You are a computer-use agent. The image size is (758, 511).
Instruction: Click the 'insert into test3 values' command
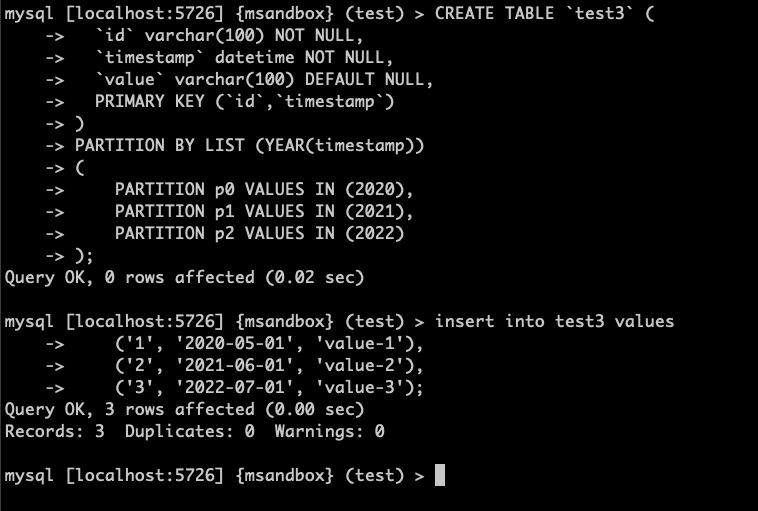point(555,321)
